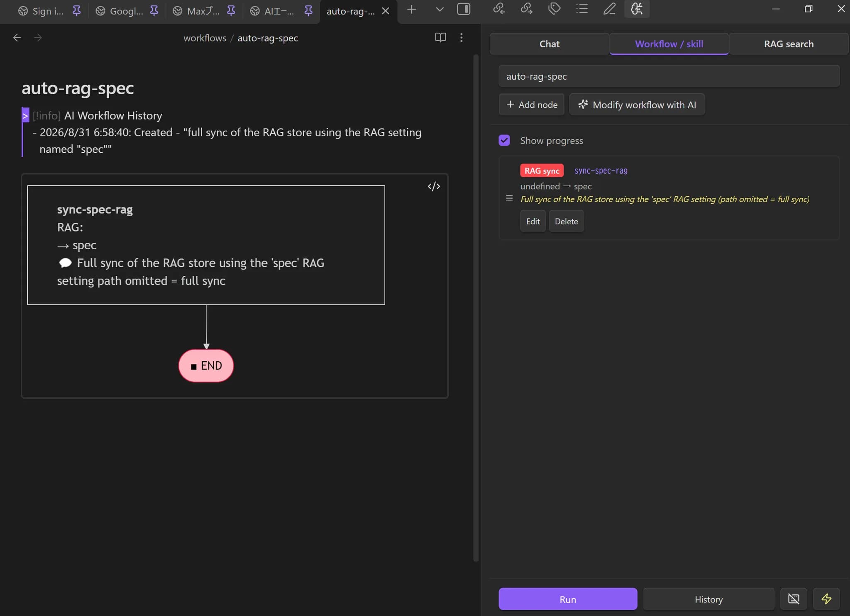Screen dimensions: 850x616
Task: Open workflow History
Action: click(708, 599)
